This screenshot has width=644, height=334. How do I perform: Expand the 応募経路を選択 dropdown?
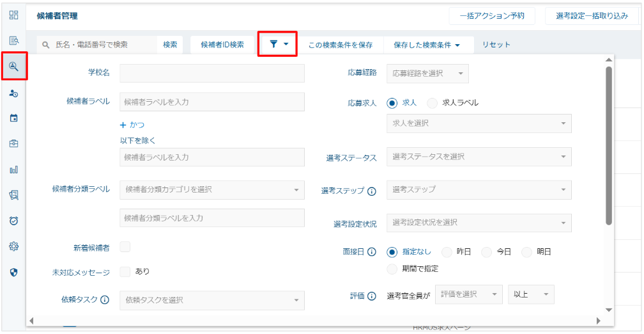pos(427,74)
